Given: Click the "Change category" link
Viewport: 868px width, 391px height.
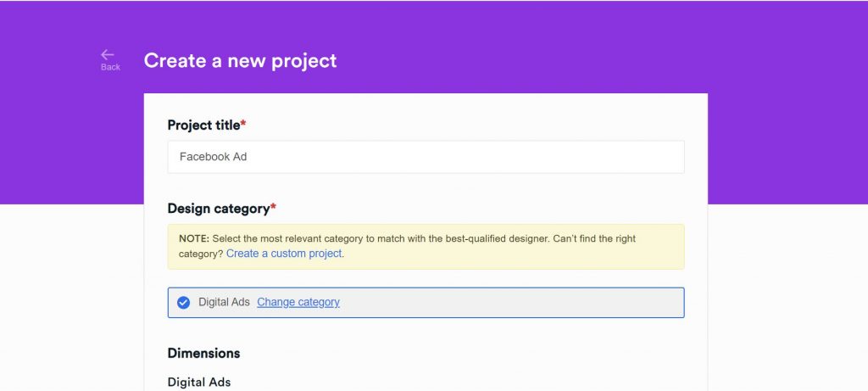Looking at the screenshot, I should point(298,303).
